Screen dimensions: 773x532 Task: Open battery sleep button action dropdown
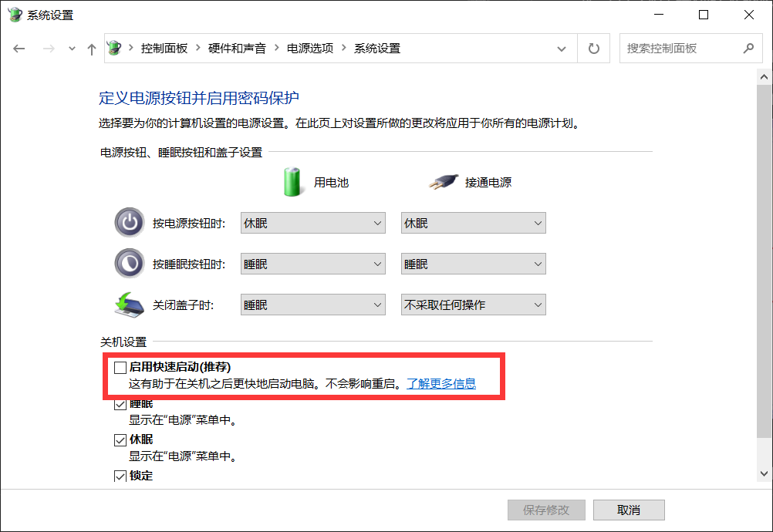(x=313, y=264)
